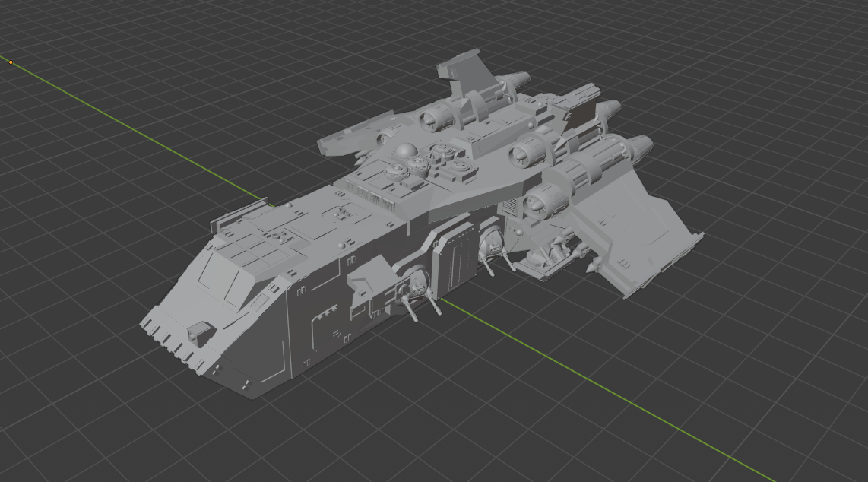This screenshot has width=868, height=482.
Task: Click the dome on the ship's roof
Action: [x=407, y=150]
